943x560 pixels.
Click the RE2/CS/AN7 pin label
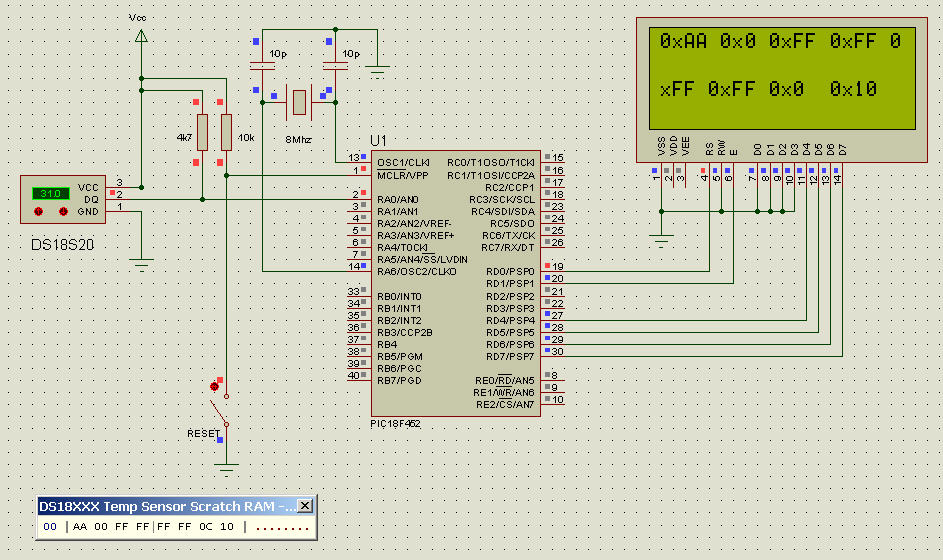pos(505,405)
